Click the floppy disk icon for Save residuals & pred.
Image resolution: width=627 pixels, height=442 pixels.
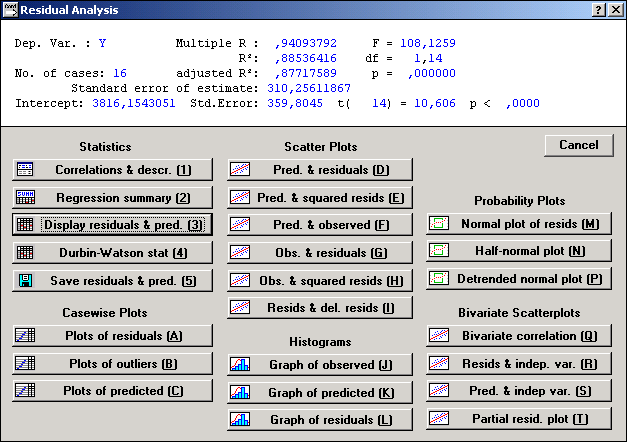click(x=25, y=280)
